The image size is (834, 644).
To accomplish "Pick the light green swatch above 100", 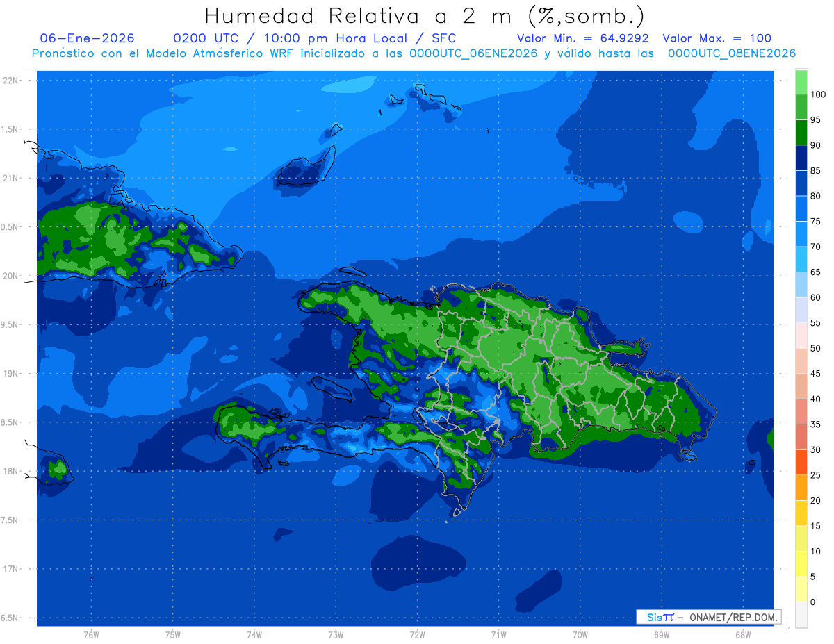I will point(801,82).
